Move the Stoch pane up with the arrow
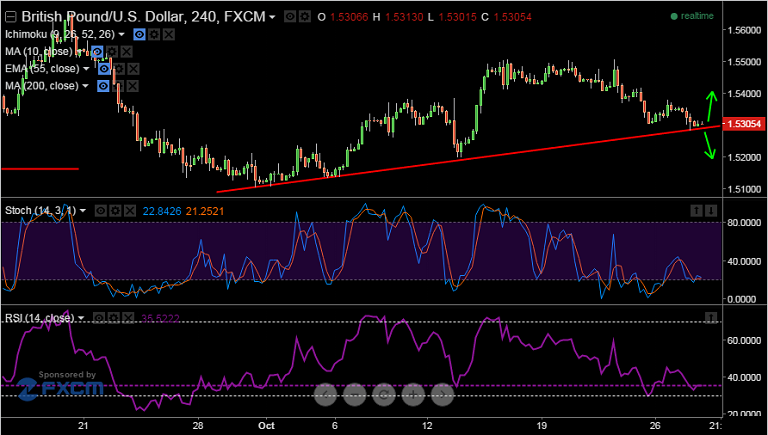 point(696,211)
